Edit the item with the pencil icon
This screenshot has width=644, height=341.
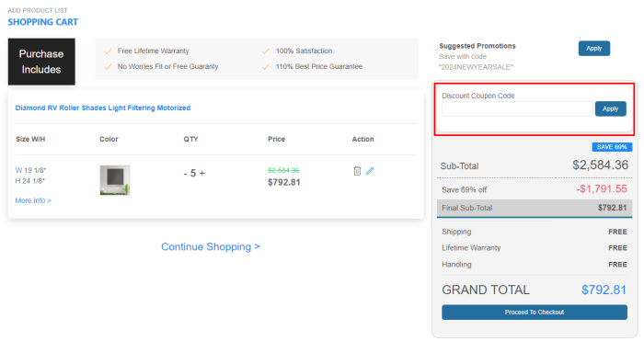point(370,171)
